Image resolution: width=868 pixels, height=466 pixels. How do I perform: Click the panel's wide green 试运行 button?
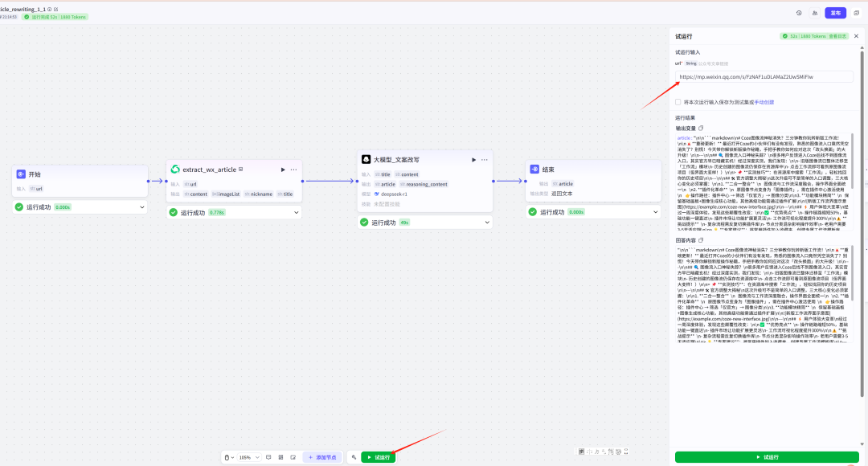point(767,457)
